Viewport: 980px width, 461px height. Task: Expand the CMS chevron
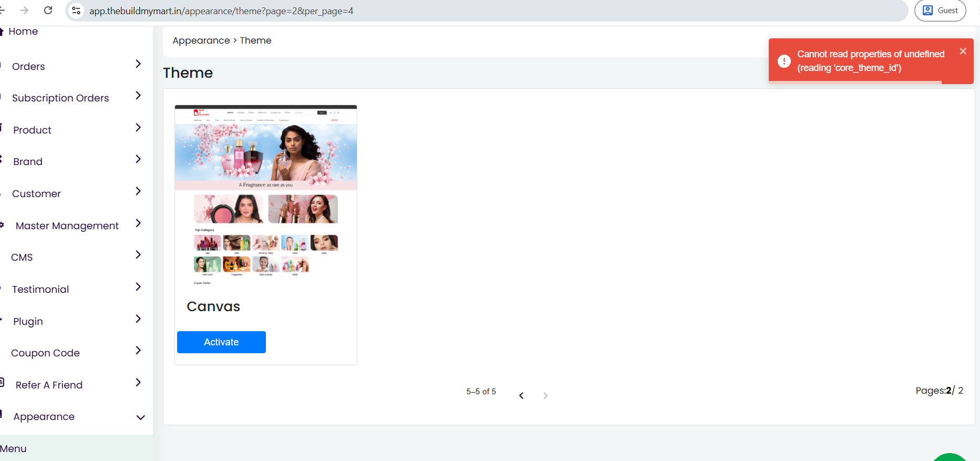point(138,255)
